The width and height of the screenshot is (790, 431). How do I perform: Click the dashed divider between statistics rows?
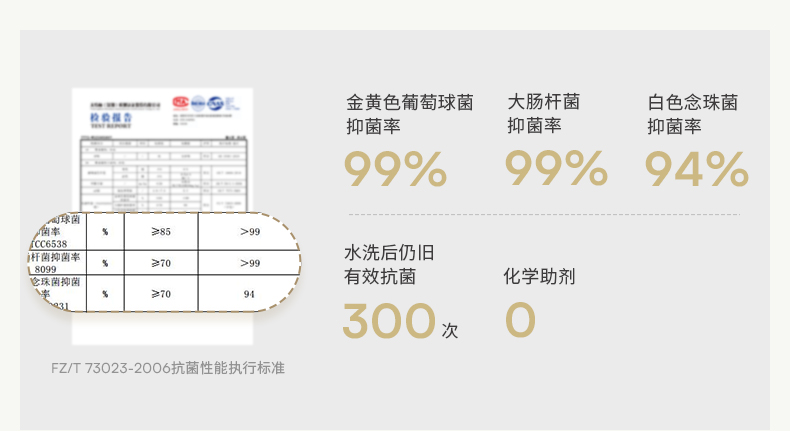[x=543, y=214]
